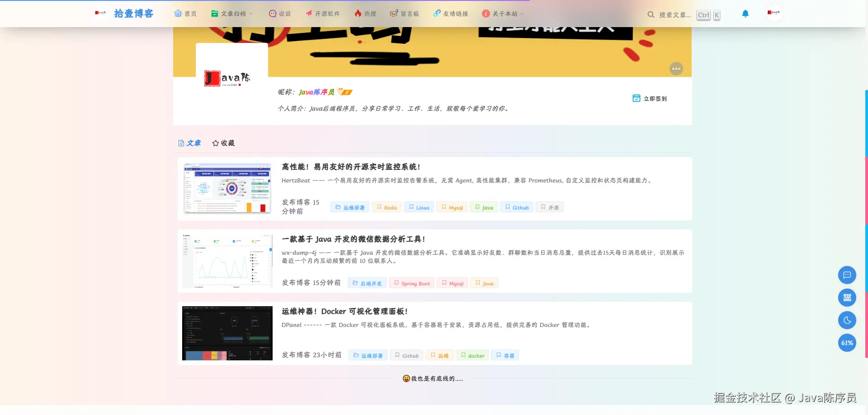This screenshot has width=868, height=415.
Task: Select the 运维部署 category on the HertzBeat article
Action: click(350, 207)
